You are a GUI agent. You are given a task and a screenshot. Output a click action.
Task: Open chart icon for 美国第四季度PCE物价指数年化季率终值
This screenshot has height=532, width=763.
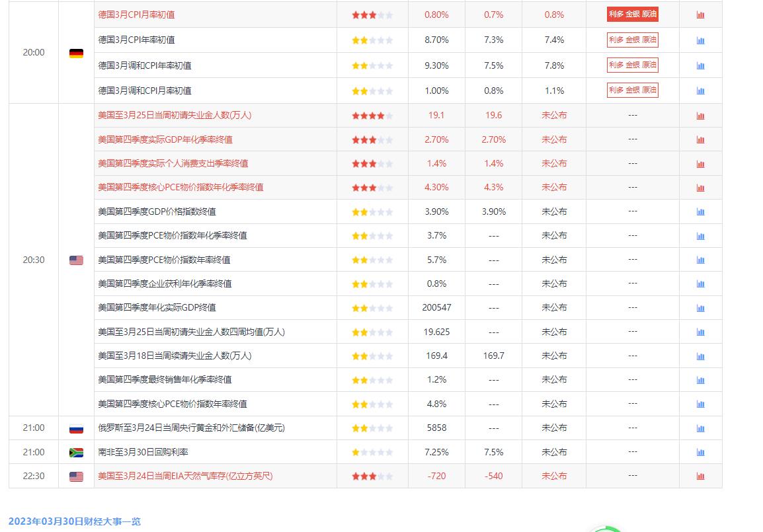pos(700,236)
